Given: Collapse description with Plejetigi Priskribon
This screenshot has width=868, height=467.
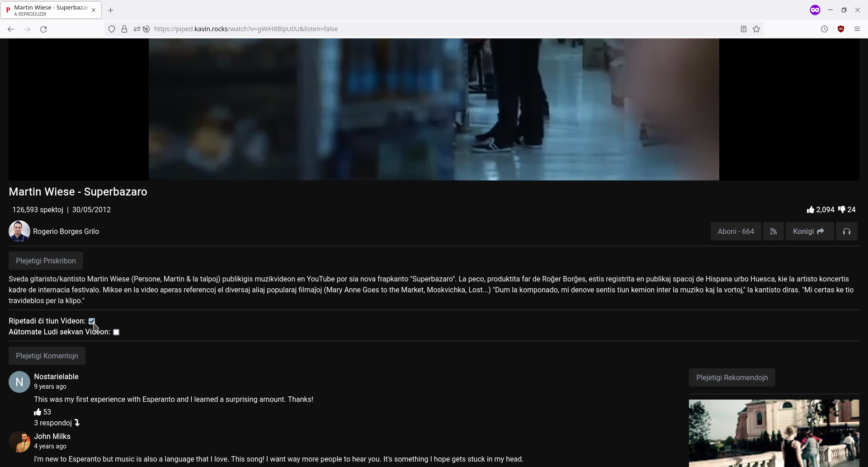Looking at the screenshot, I should [46, 261].
